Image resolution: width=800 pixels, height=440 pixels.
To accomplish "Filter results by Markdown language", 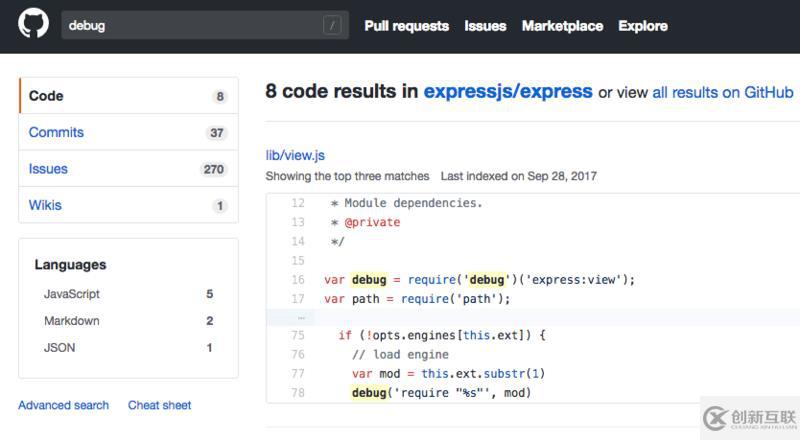I will tap(71, 321).
